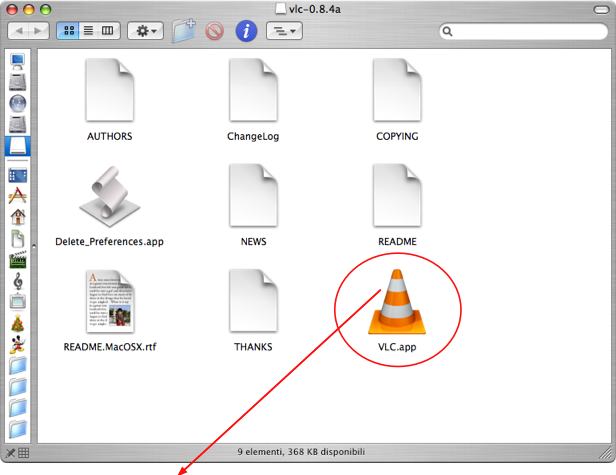Go back with the left arrow
616x475 pixels.
tap(18, 31)
